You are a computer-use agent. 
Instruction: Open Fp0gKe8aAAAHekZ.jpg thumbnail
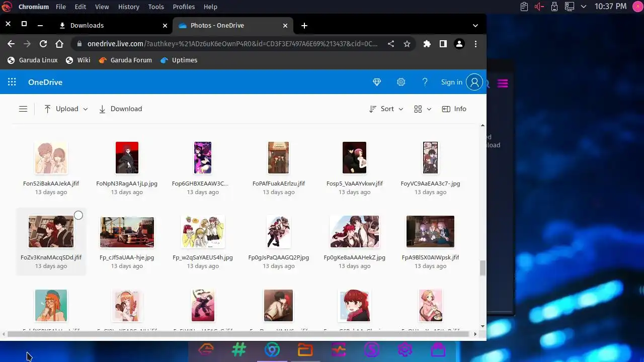pyautogui.click(x=355, y=232)
